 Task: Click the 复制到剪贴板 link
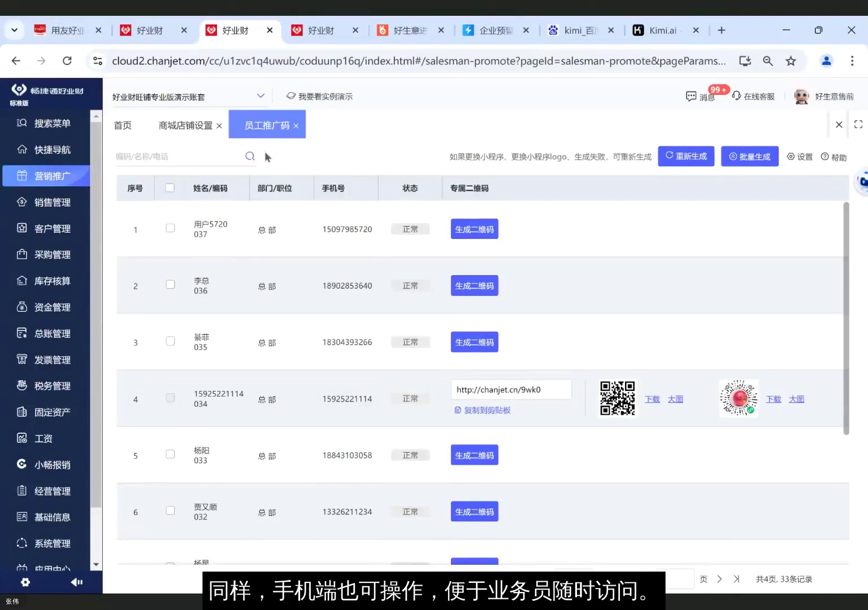pos(483,410)
